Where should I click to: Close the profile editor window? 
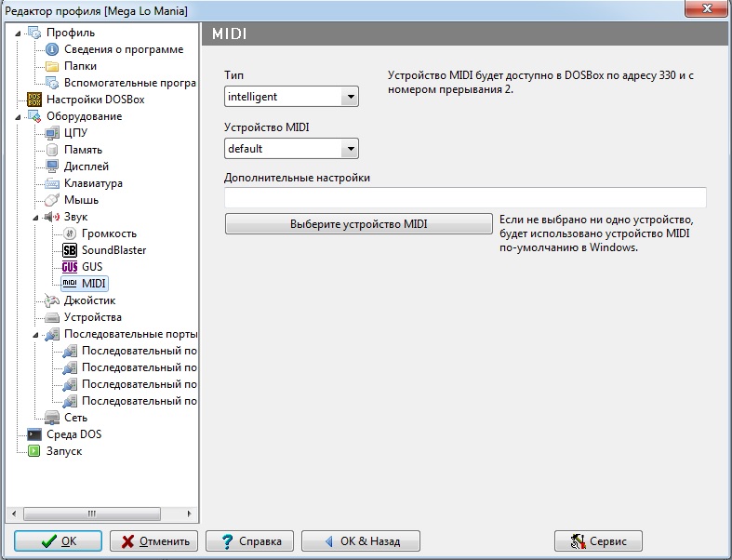point(707,8)
